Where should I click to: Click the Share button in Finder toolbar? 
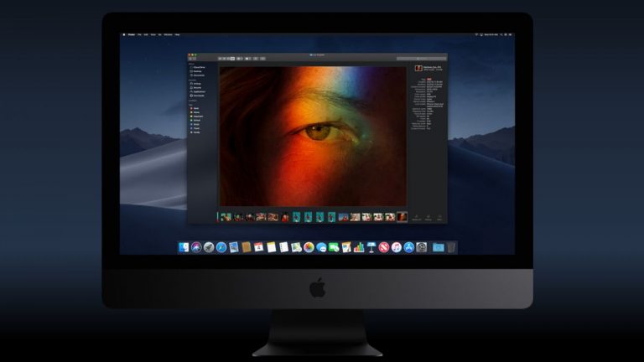[x=256, y=59]
